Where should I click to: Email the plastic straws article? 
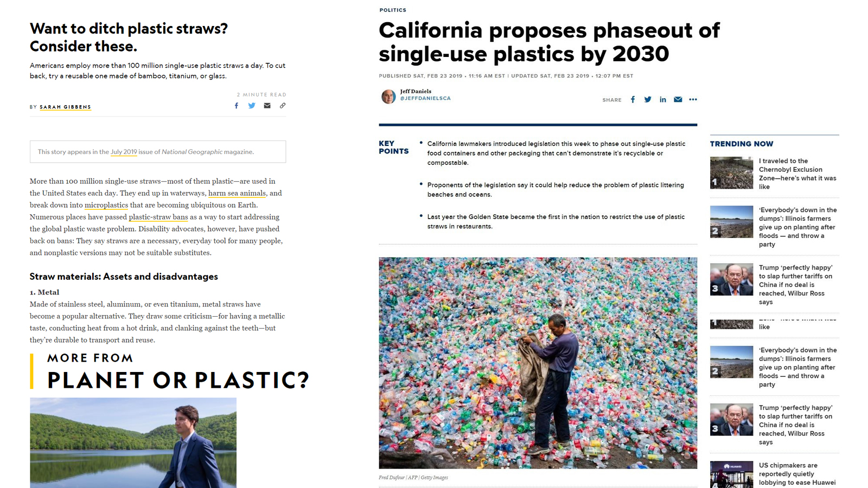pos(267,106)
